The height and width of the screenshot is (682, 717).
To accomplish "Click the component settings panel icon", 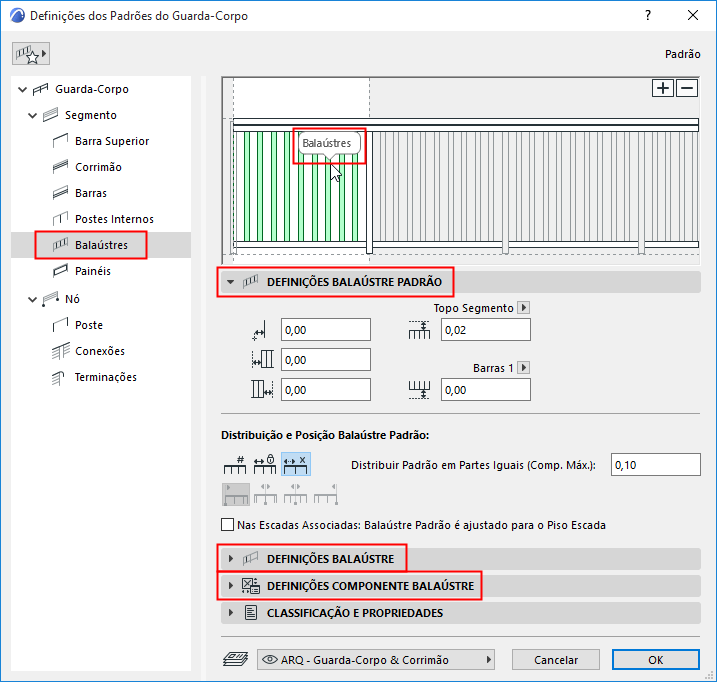I will pos(251,586).
